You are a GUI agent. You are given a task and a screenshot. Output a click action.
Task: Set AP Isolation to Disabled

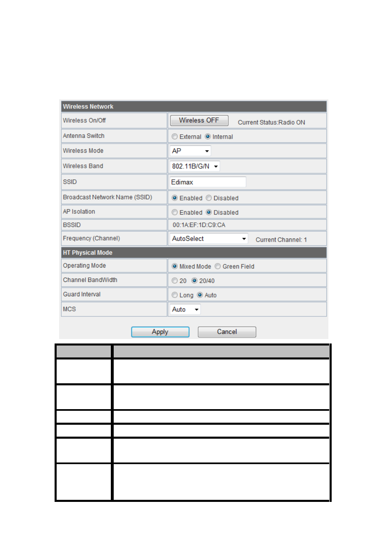click(x=209, y=213)
